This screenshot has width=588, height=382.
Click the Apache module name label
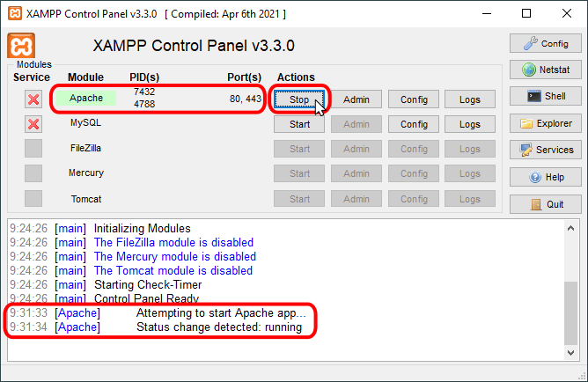86,98
